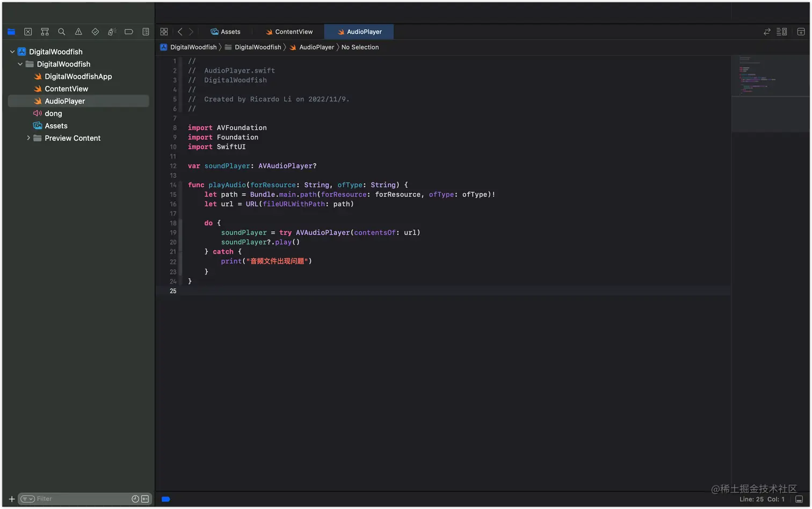Viewport: 812px width, 509px height.
Task: Show the Debug navigator
Action: click(112, 32)
